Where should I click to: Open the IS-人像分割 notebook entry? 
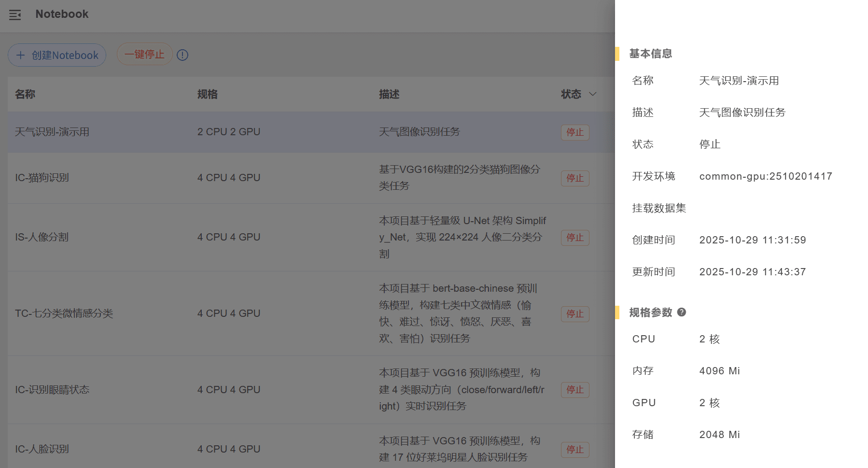click(x=42, y=237)
